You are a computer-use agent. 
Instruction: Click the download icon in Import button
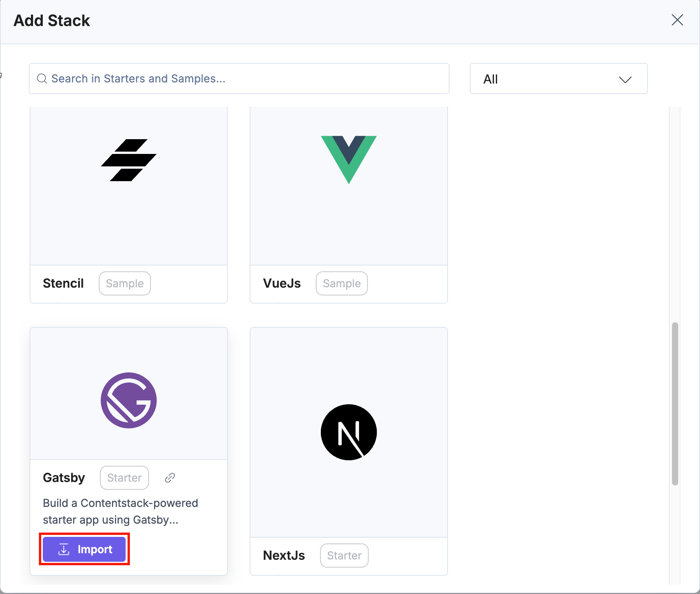pyautogui.click(x=64, y=549)
